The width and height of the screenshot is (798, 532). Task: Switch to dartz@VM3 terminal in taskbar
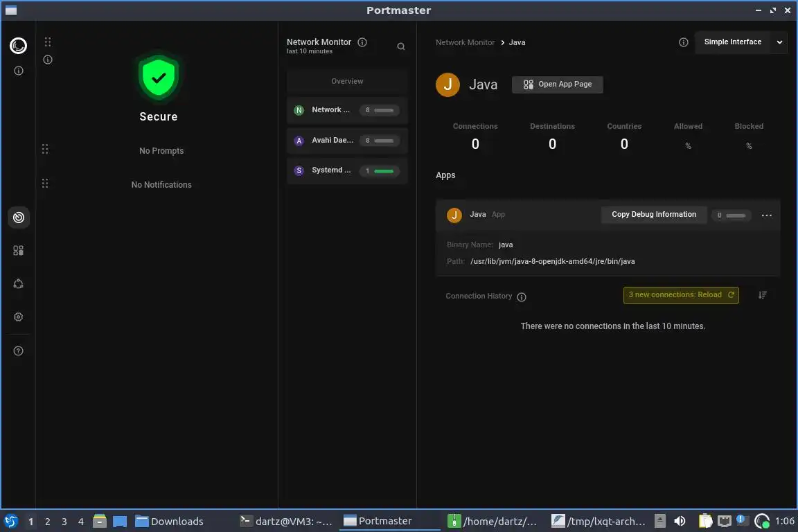point(286,522)
